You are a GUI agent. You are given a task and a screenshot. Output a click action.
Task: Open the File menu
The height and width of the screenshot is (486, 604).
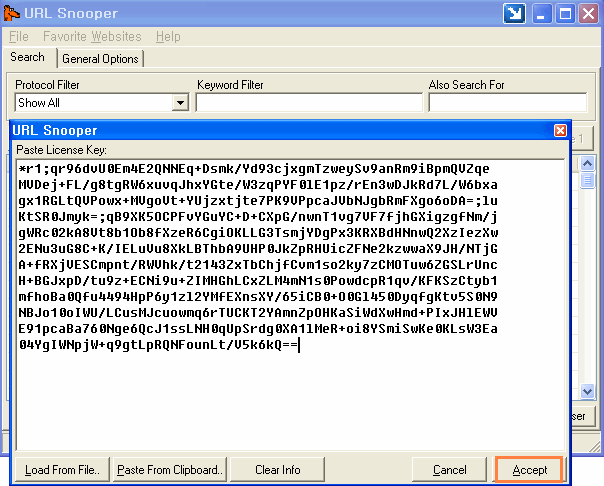tap(18, 37)
